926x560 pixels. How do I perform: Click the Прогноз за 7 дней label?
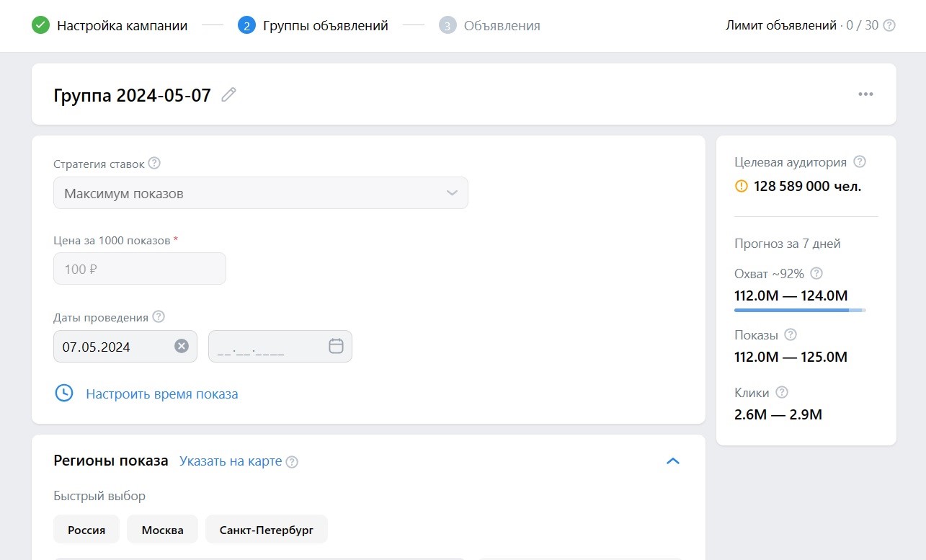(788, 244)
